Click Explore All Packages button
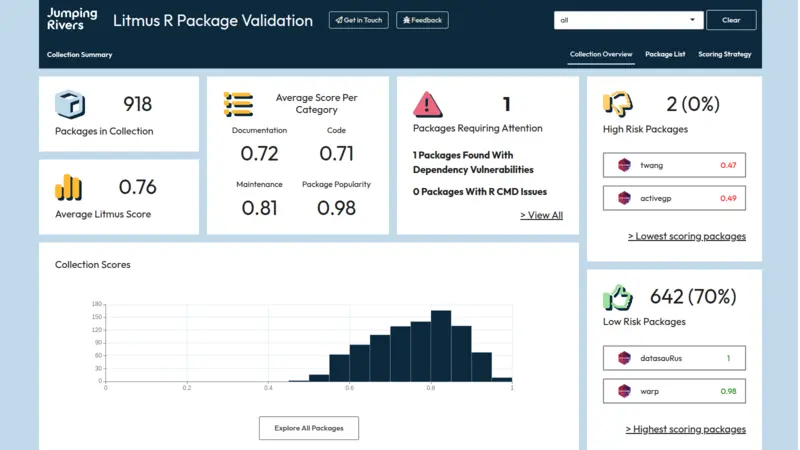Viewport: 800px width, 450px height. [x=309, y=428]
